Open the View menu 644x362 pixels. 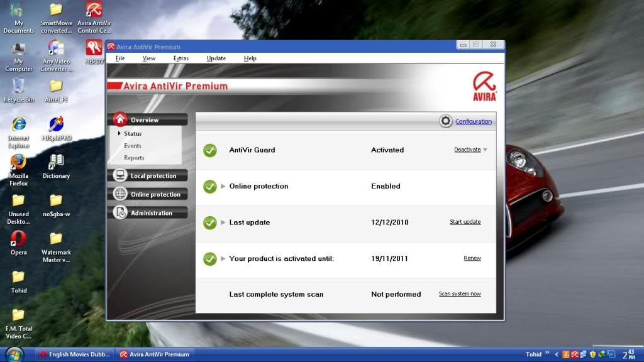click(x=148, y=58)
